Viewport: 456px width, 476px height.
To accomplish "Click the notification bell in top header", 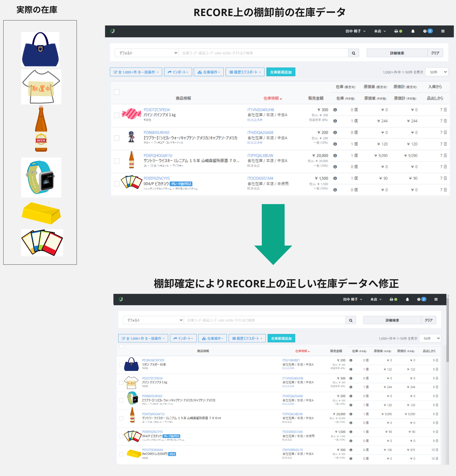I will (413, 31).
